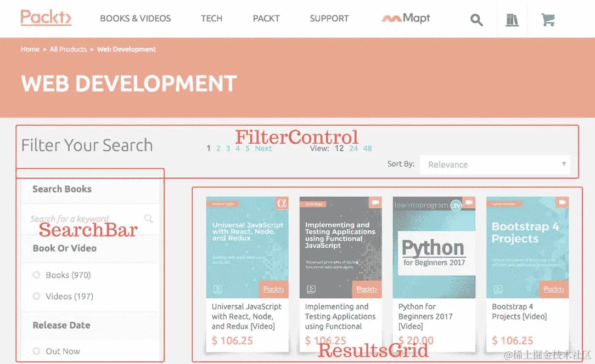Select the Out Now radio button
The width and height of the screenshot is (595, 364).
pyautogui.click(x=36, y=351)
